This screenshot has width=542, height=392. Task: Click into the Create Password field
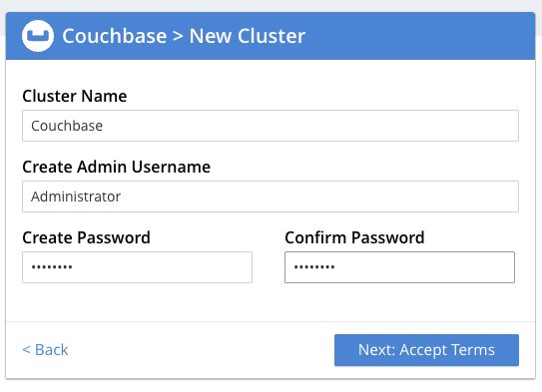(x=137, y=267)
